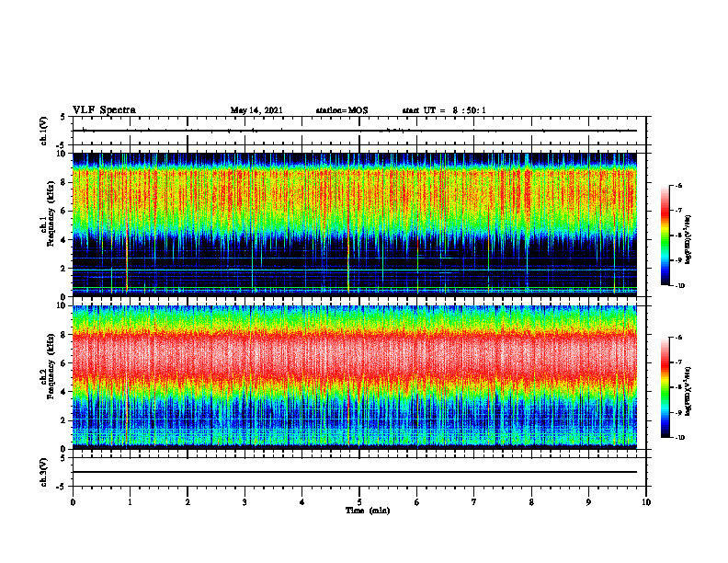Click the ch.1 voltage waveform trace
Viewport: 728px width, 563px height.
click(x=355, y=131)
